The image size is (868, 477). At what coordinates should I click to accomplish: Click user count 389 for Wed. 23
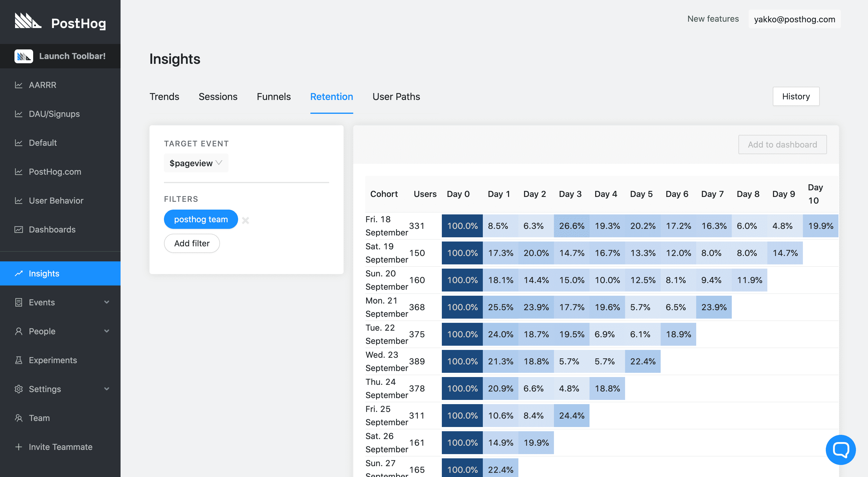click(x=417, y=361)
